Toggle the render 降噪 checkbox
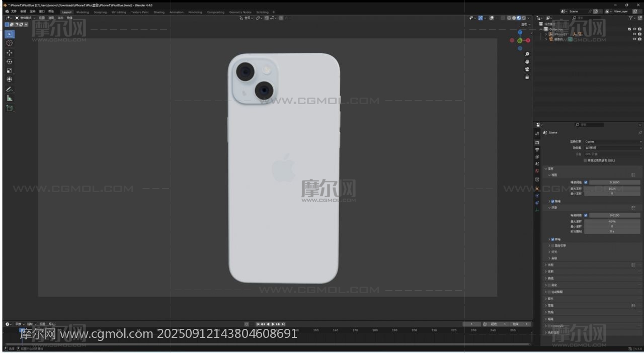The image size is (644, 353). [553, 239]
